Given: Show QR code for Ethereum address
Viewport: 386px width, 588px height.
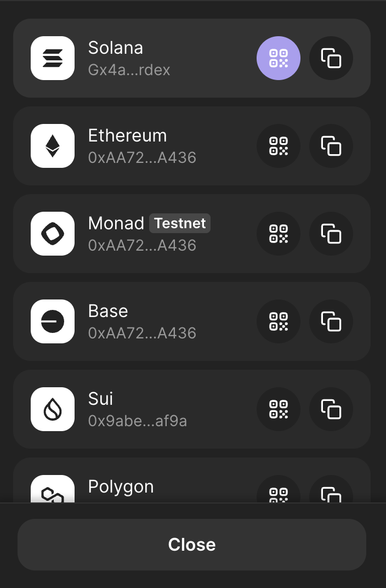Looking at the screenshot, I should click(x=279, y=146).
